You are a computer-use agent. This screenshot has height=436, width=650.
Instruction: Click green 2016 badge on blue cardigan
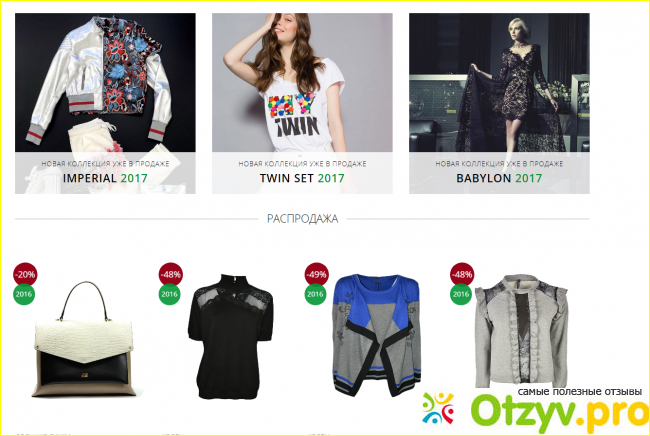pos(315,294)
